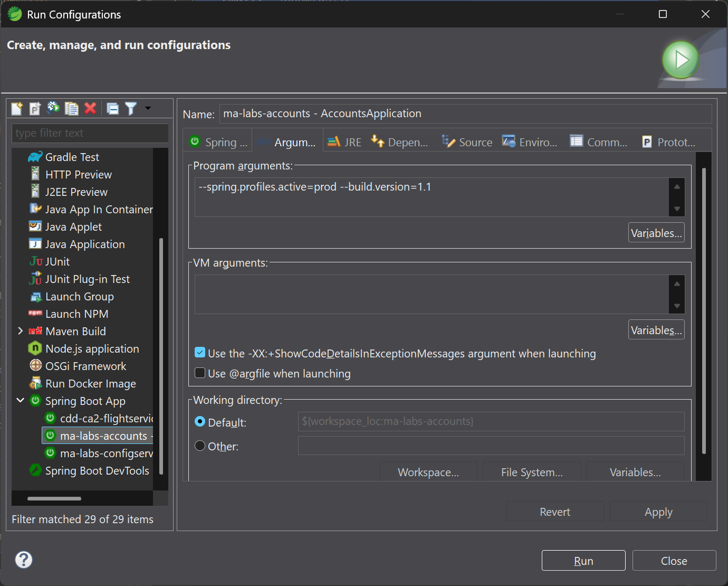Open the Source tab
728x586 pixels.
[x=467, y=142]
